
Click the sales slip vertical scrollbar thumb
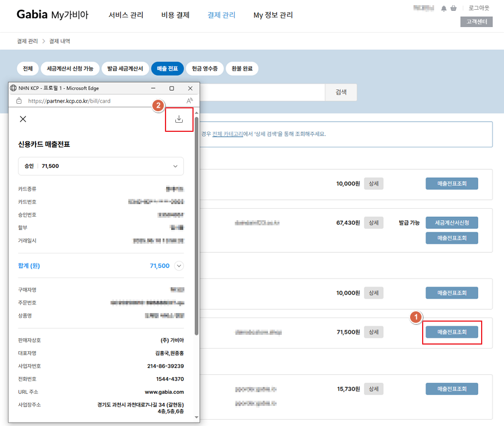pyautogui.click(x=196, y=226)
